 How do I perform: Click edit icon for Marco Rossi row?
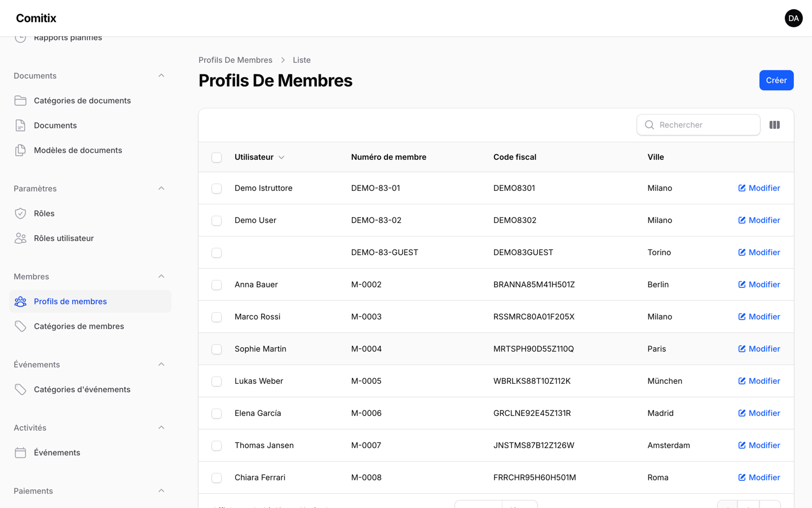click(742, 317)
